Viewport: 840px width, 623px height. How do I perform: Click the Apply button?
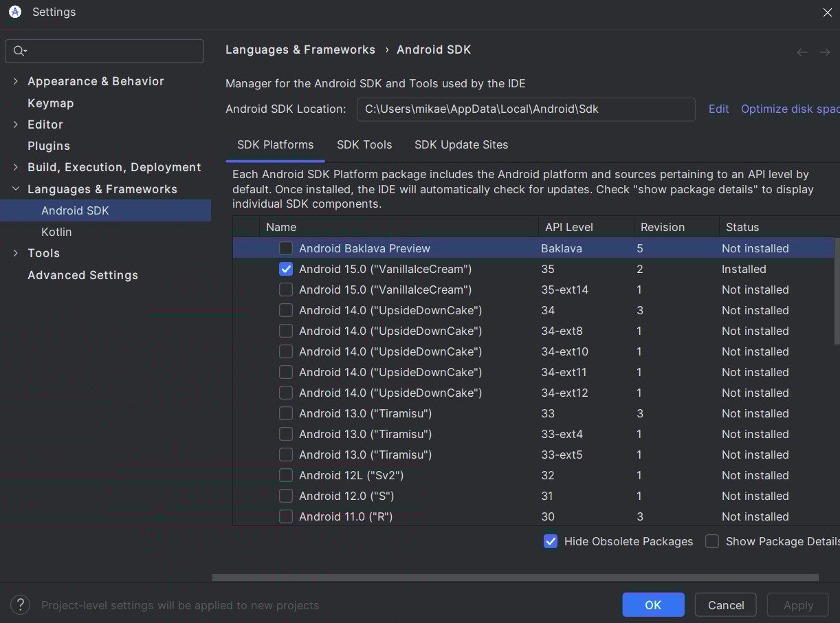click(x=798, y=605)
